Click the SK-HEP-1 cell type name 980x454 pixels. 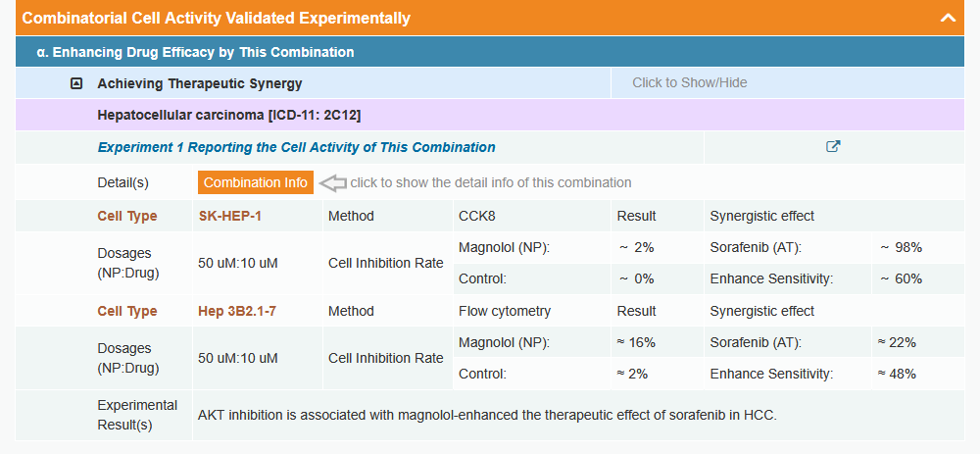point(229,216)
